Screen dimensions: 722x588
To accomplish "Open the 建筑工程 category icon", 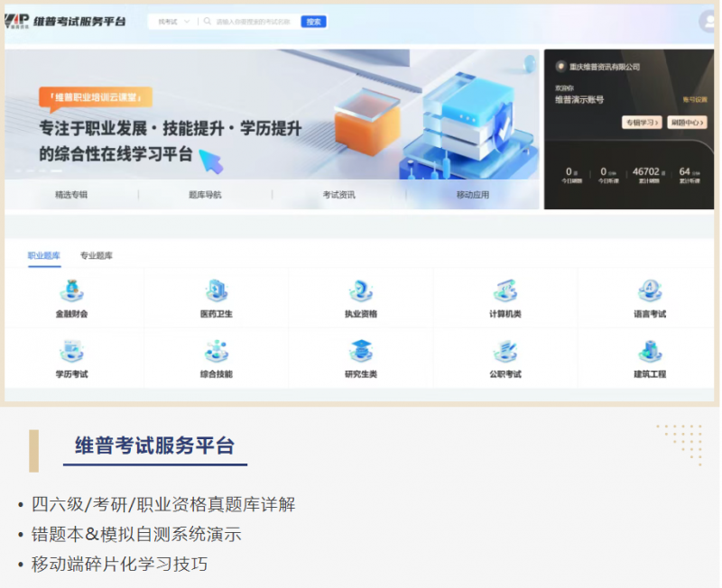I will click(650, 351).
